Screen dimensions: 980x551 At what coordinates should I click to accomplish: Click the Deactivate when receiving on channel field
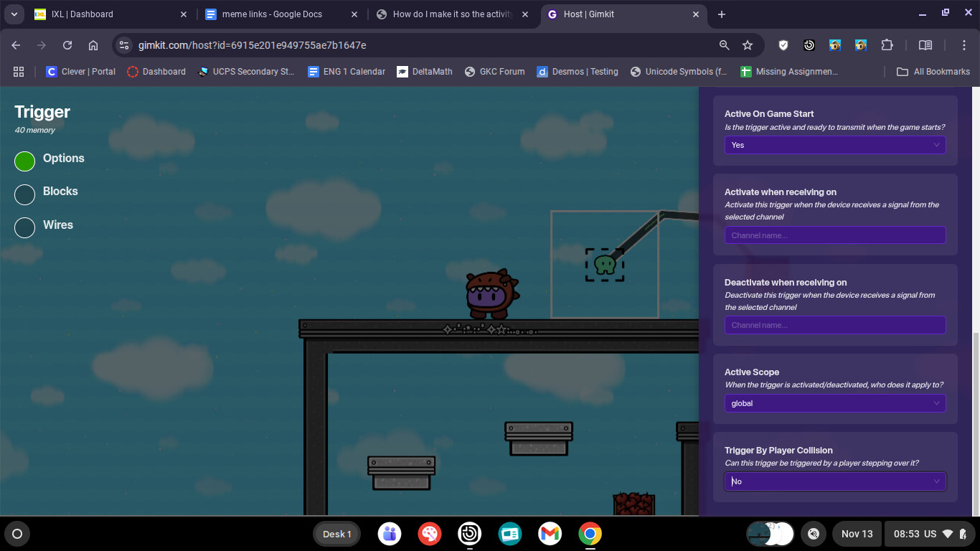834,325
